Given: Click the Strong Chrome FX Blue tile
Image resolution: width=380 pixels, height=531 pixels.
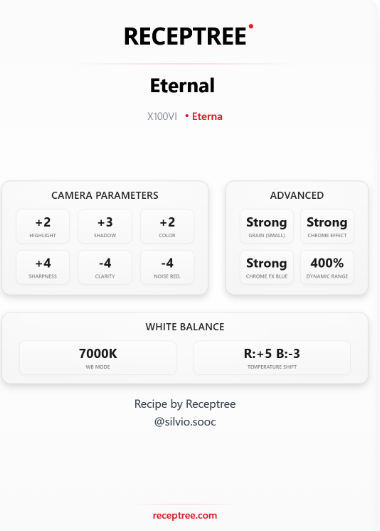Looking at the screenshot, I should click(x=267, y=268).
